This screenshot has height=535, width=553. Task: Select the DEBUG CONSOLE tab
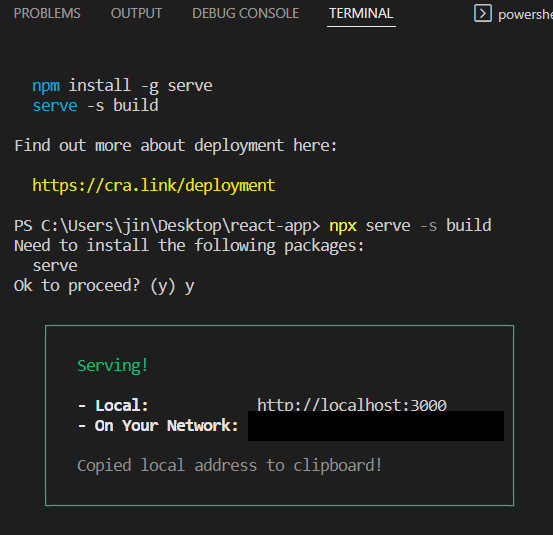[245, 13]
